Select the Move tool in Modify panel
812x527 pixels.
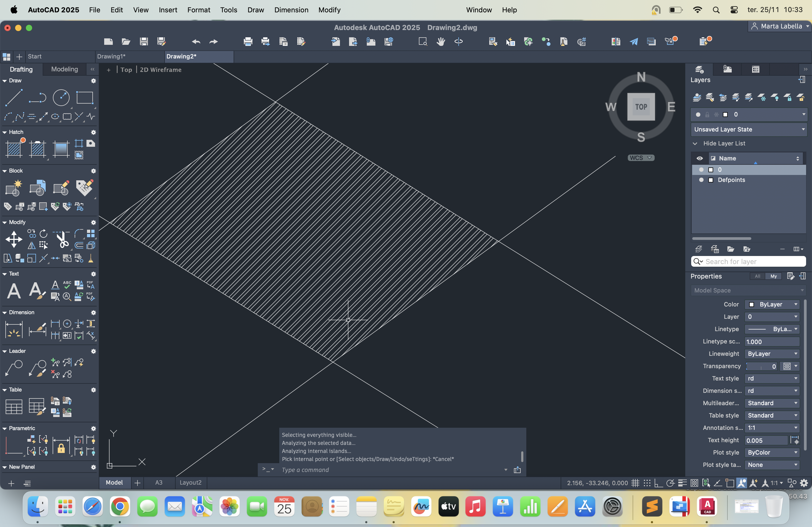point(14,239)
